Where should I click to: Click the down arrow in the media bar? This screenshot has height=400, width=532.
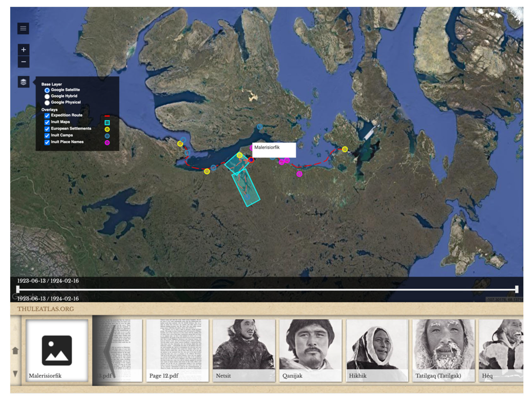coord(15,374)
